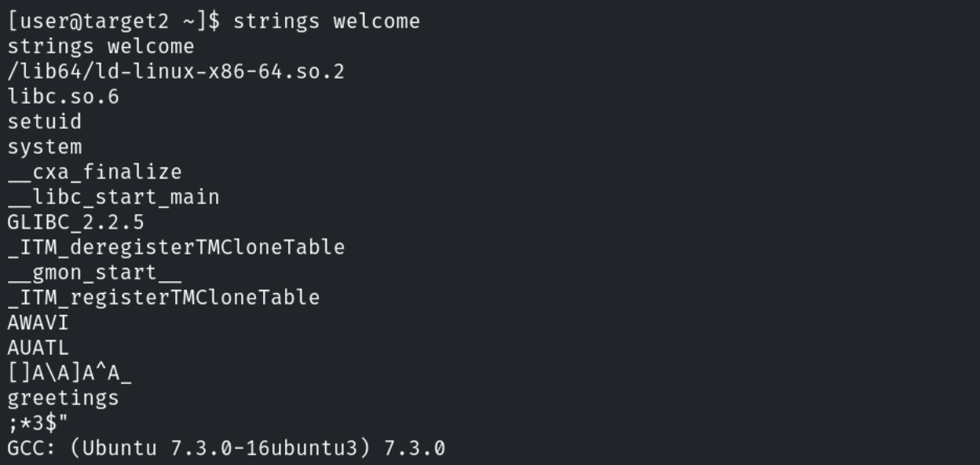Click the GLIBC_2.2.5 version line
980x465 pixels.
click(76, 222)
